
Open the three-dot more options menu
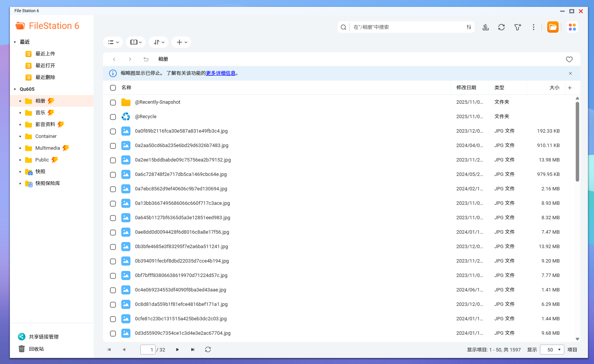534,27
